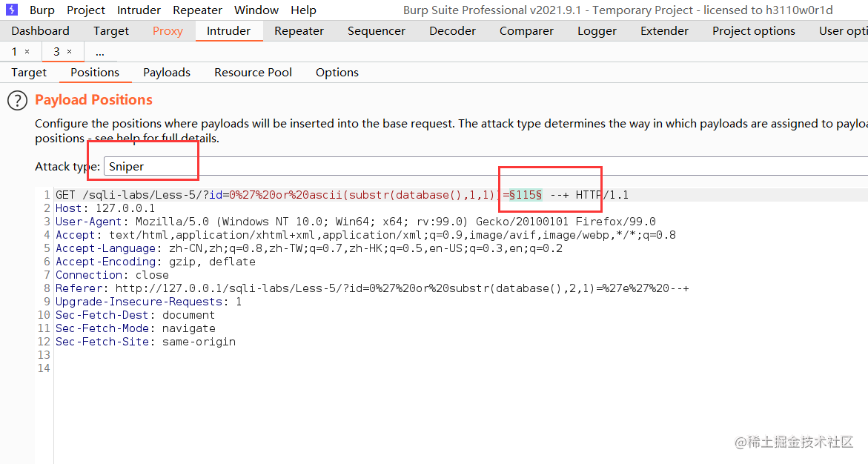Switch to the top-level Target tab
Image resolution: width=868 pixels, height=464 pixels.
click(x=110, y=31)
